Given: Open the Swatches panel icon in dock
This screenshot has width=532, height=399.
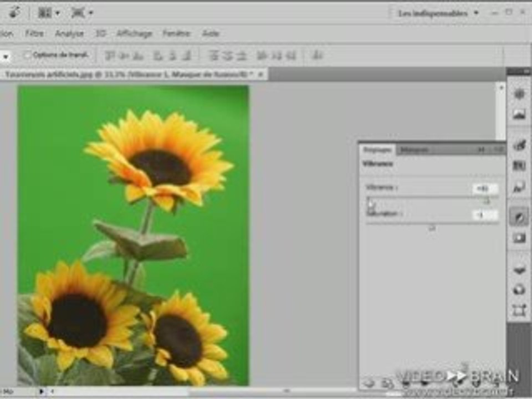Looking at the screenshot, I should click(x=519, y=166).
